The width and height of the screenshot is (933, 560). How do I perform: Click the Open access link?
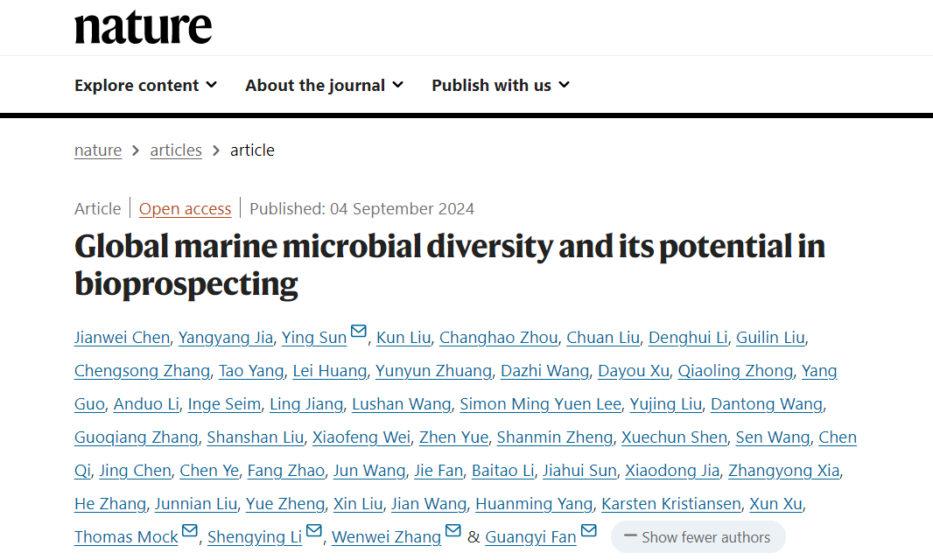(185, 209)
